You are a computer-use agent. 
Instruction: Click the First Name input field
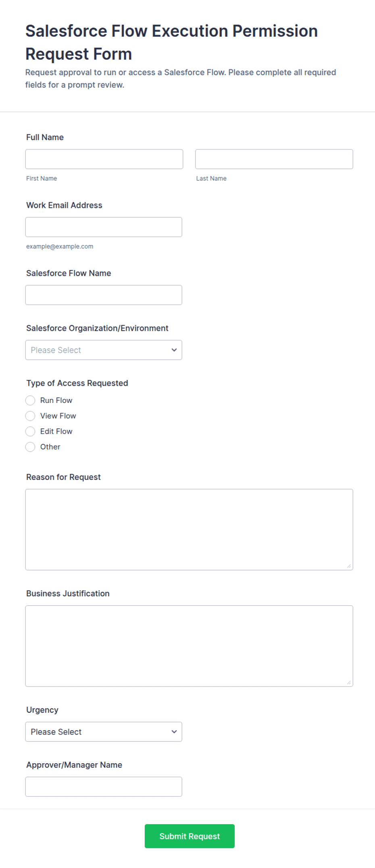[x=104, y=159]
